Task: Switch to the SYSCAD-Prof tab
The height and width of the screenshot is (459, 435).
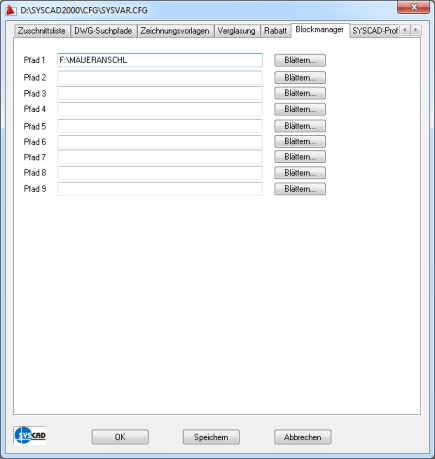Action: (374, 31)
